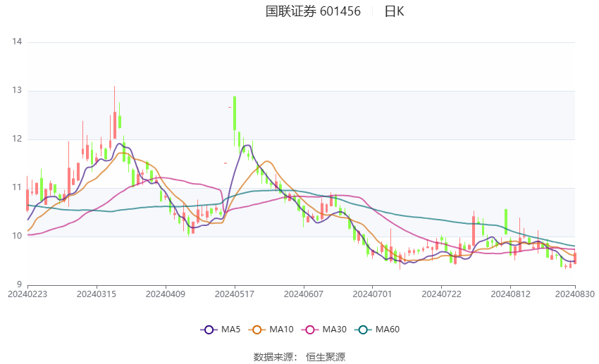Click the 日K label in title
Image resolution: width=599 pixels, height=364 pixels.
point(394,11)
